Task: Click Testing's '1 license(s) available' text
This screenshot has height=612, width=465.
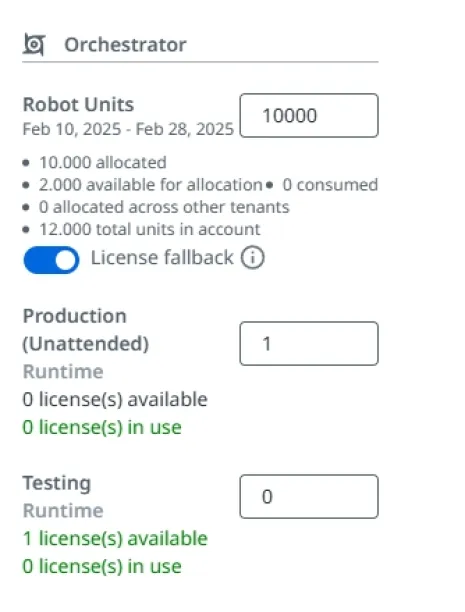Action: point(115,538)
